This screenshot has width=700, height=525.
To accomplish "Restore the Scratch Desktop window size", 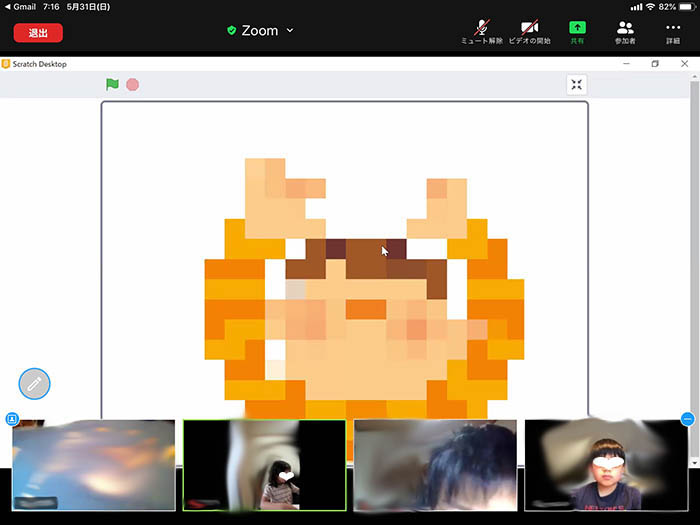I will 655,64.
